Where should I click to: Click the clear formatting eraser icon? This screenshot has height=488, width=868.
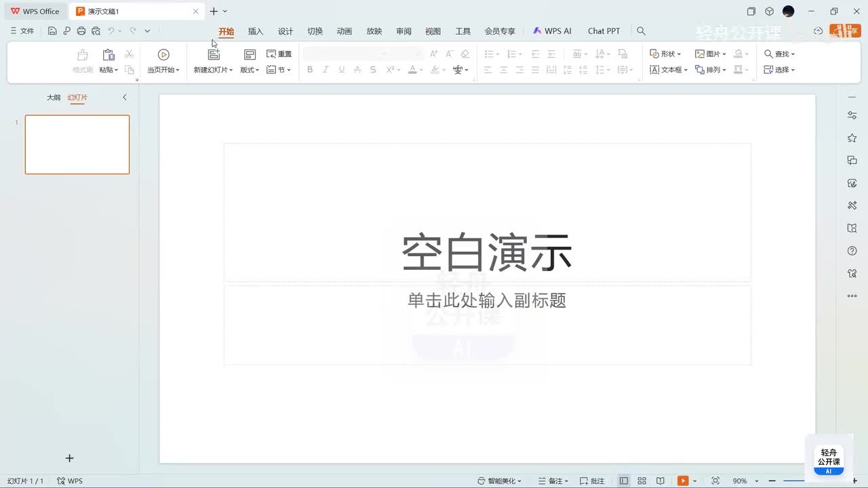tap(465, 54)
